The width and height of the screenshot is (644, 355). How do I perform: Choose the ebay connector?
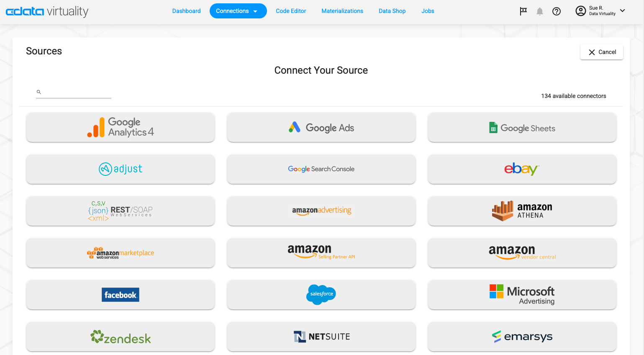[521, 169]
